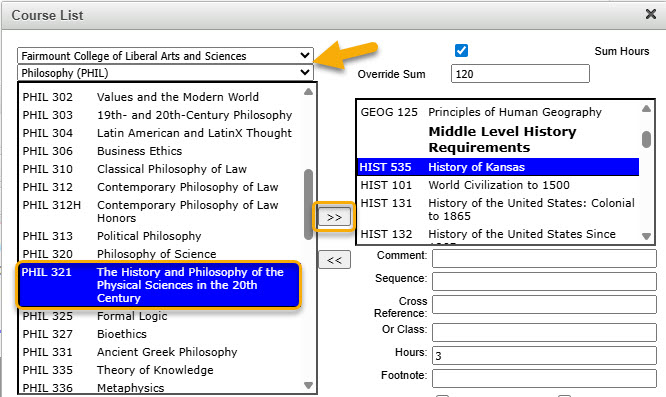Select PHIL 331 Ancient Greek Philosophy

pos(161,352)
